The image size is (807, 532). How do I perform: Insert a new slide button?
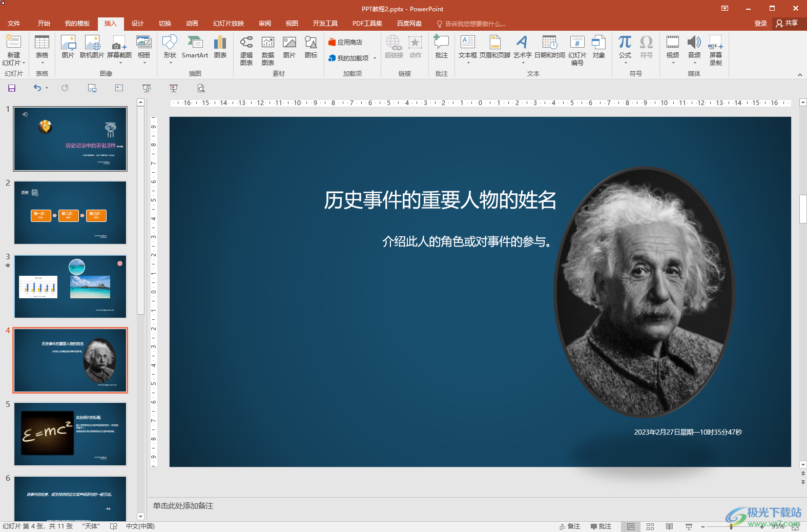tap(13, 50)
